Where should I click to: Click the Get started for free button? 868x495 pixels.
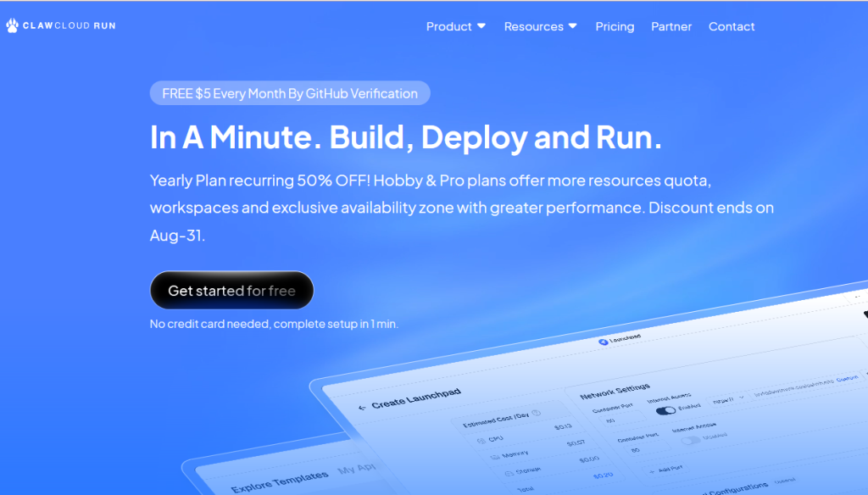point(232,290)
